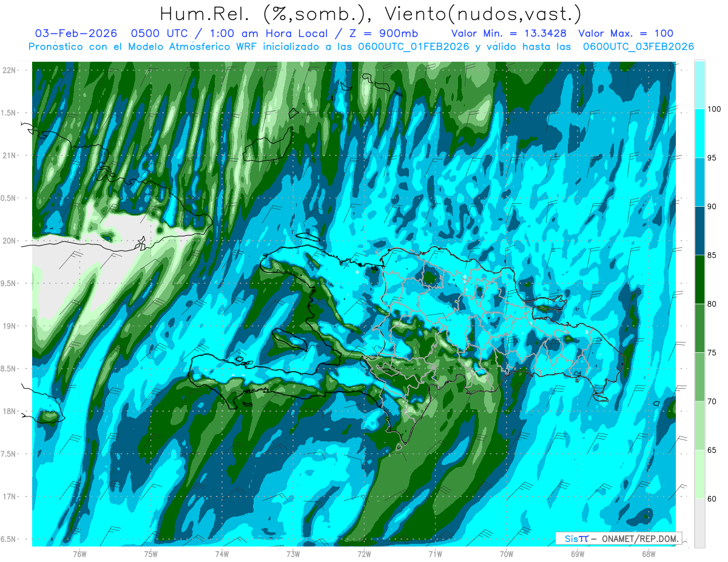This screenshot has height=562, width=728.
Task: Select the dark teal 85–90 legend band
Action: [699, 231]
